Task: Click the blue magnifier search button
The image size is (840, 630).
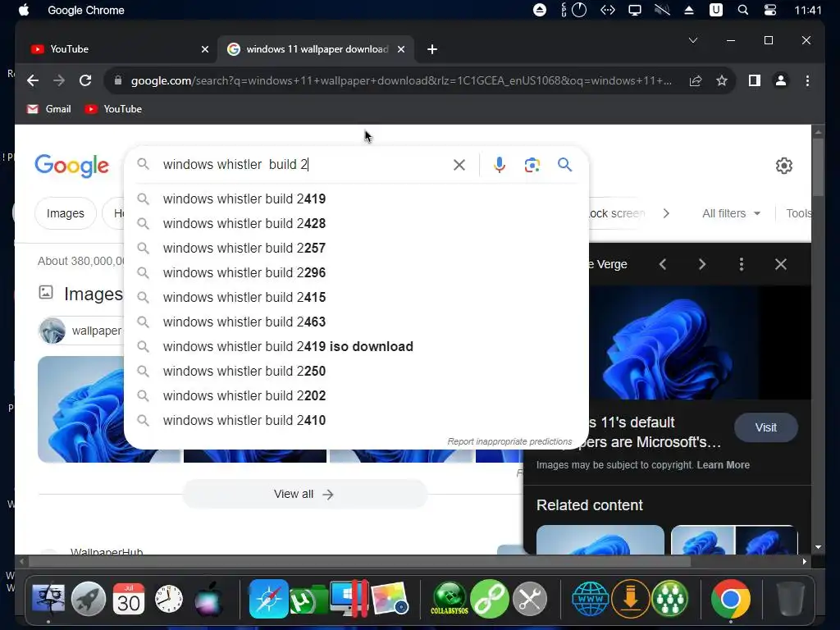Action: point(564,164)
